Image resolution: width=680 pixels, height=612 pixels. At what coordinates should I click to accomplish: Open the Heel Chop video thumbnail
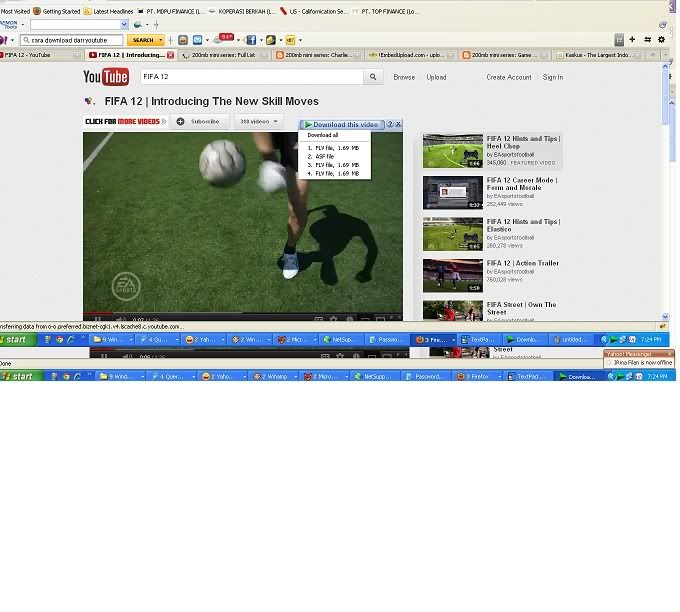[453, 151]
